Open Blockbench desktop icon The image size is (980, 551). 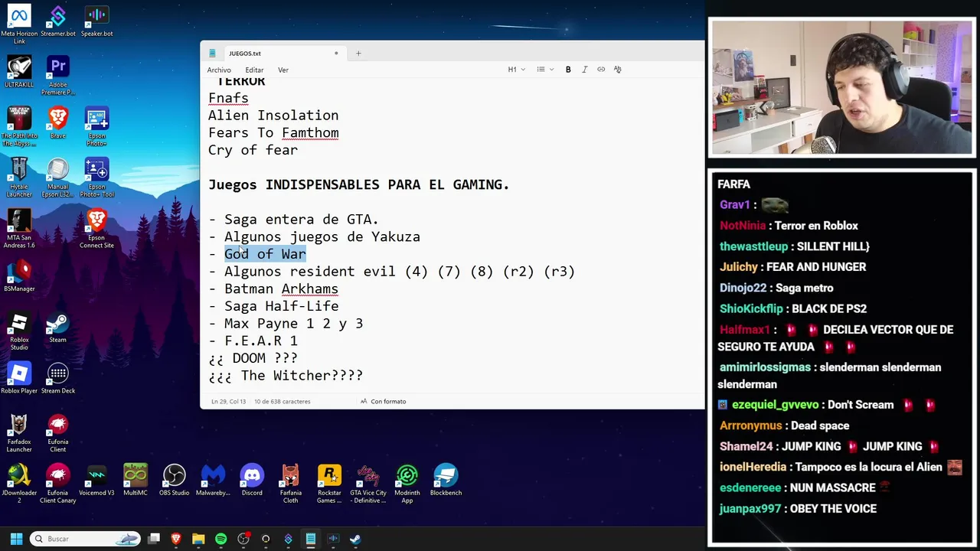tap(446, 480)
